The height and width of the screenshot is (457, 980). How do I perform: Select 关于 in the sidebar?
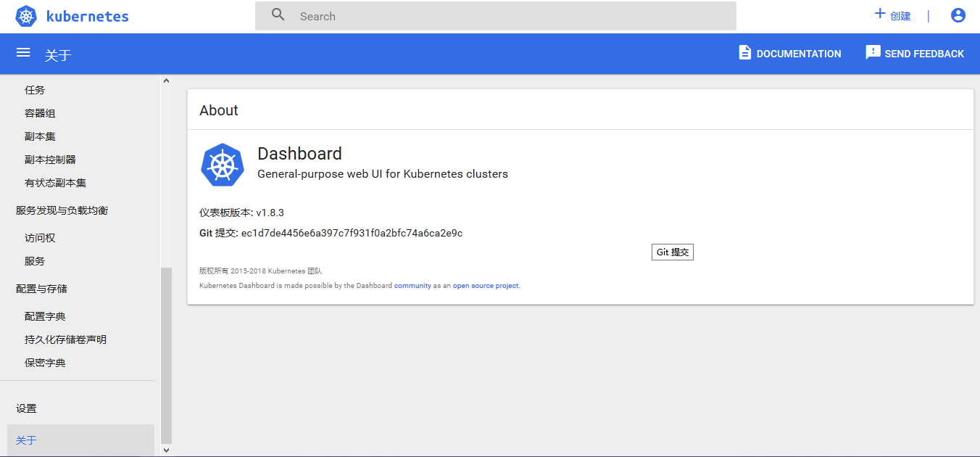(27, 440)
